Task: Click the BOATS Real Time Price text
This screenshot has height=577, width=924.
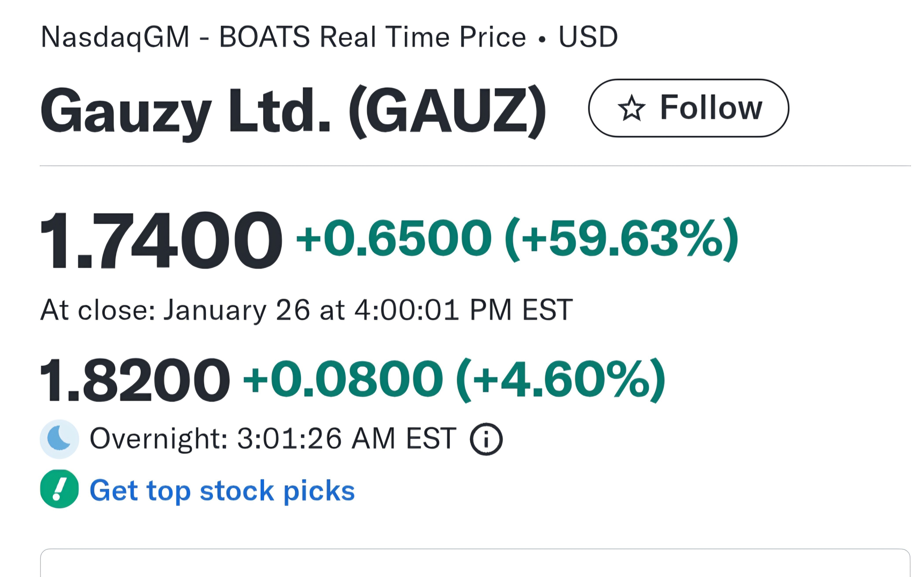Action: 372,37
